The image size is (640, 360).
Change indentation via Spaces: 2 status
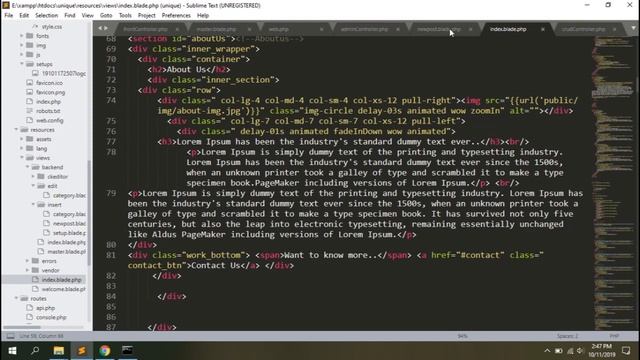point(567,336)
